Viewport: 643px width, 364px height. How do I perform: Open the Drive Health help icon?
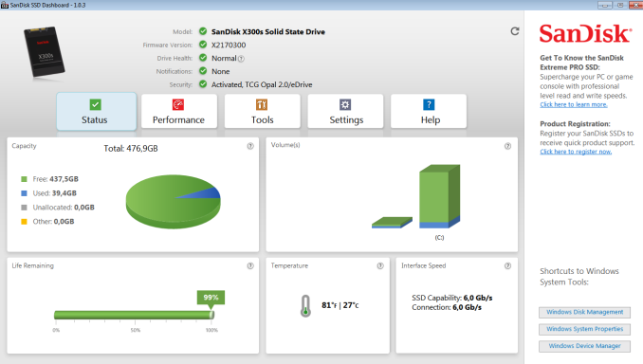tap(241, 59)
